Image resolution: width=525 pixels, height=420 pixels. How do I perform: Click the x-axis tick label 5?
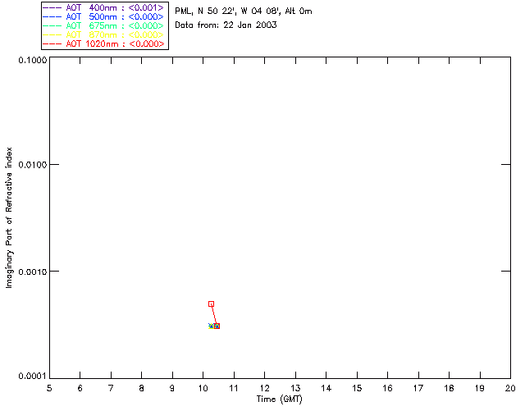click(x=49, y=388)
